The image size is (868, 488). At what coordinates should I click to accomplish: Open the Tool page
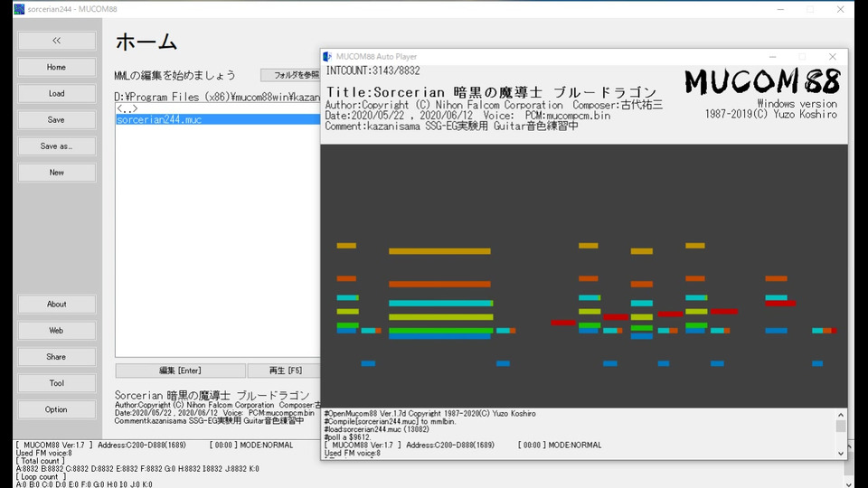tap(56, 383)
